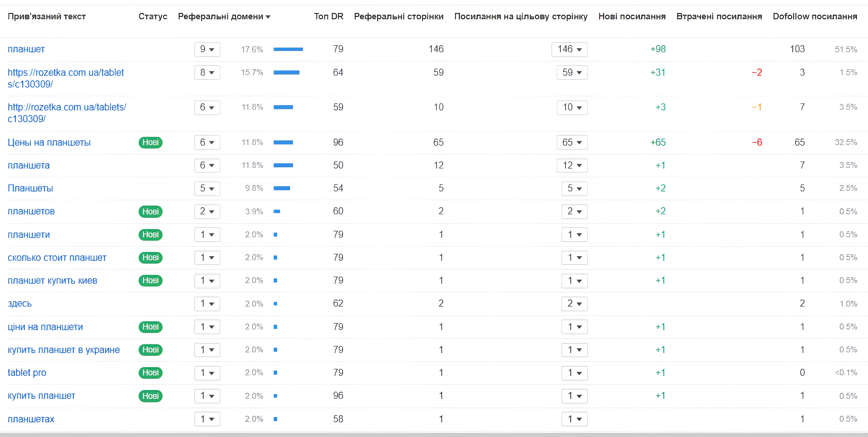This screenshot has height=437, width=868.
Task: Click the 9.8% bar for Планшеты row
Action: (282, 188)
